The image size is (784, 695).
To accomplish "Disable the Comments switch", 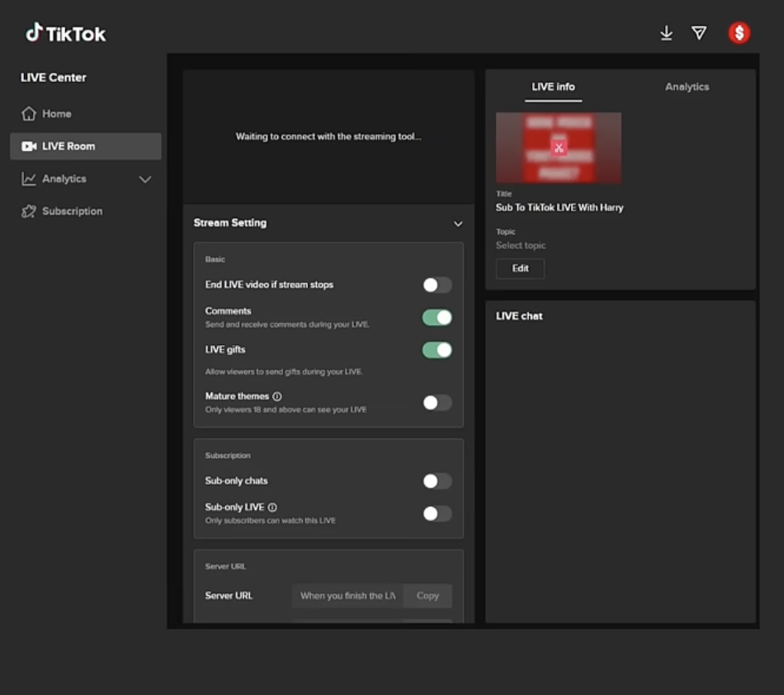I will click(437, 318).
